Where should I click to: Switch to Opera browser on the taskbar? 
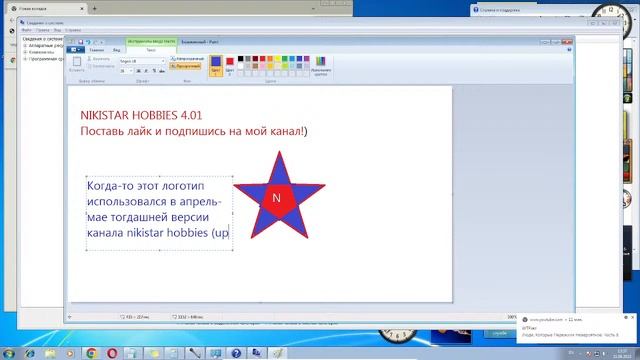(x=112, y=353)
